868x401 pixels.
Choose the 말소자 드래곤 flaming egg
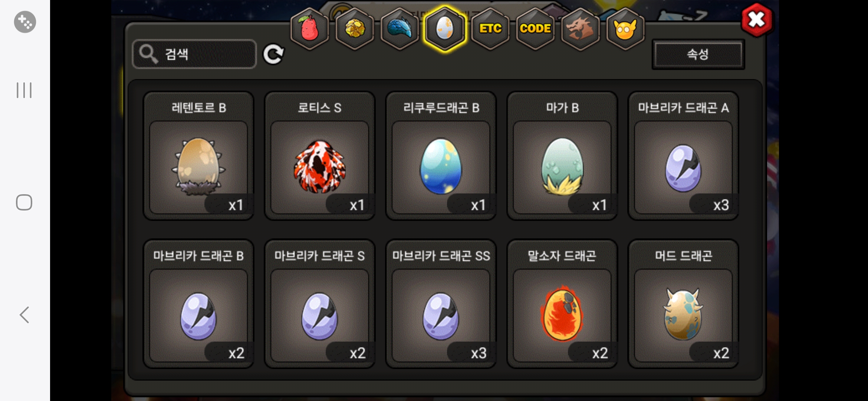[x=562, y=304]
